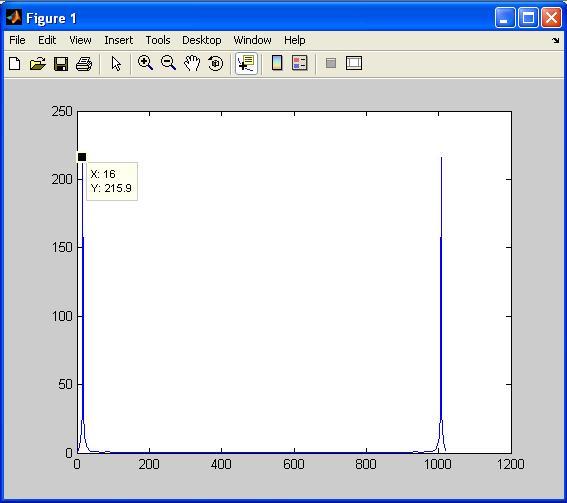Click the Show Plot Tools icon

tap(354, 63)
